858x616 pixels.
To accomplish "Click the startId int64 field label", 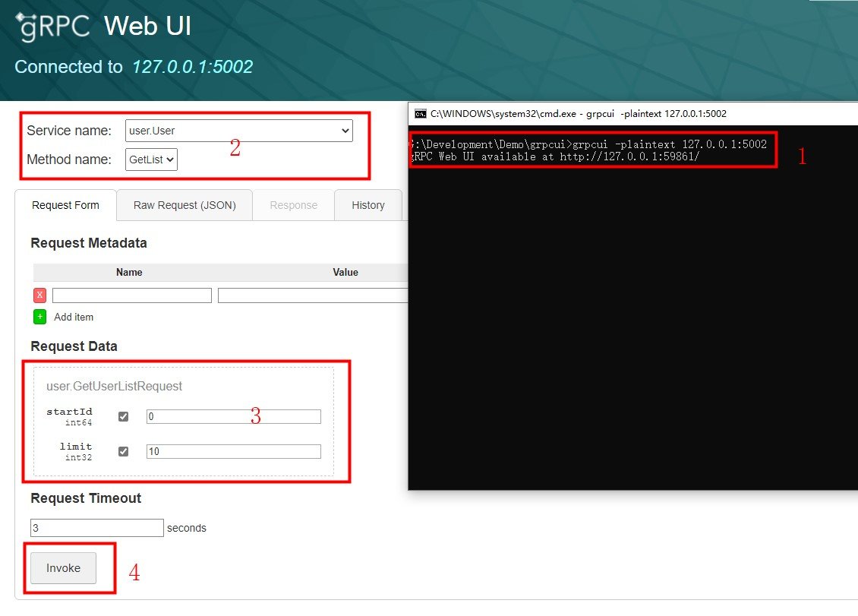I will [x=70, y=417].
